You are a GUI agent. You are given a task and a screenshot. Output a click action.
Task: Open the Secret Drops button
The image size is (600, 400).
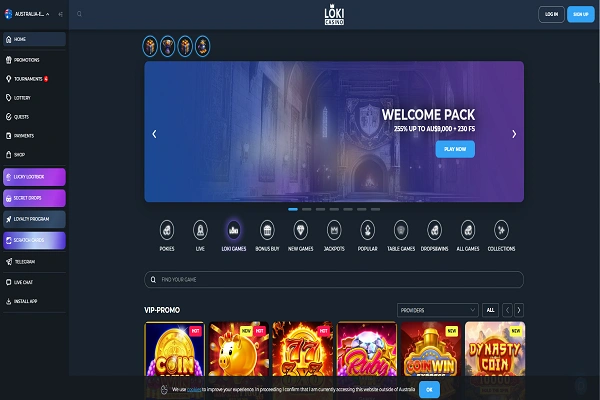click(34, 198)
